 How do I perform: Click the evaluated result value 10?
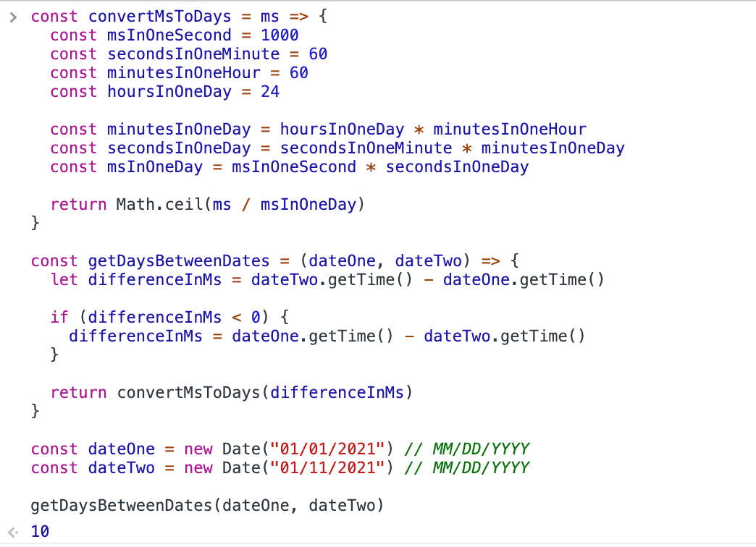41,531
